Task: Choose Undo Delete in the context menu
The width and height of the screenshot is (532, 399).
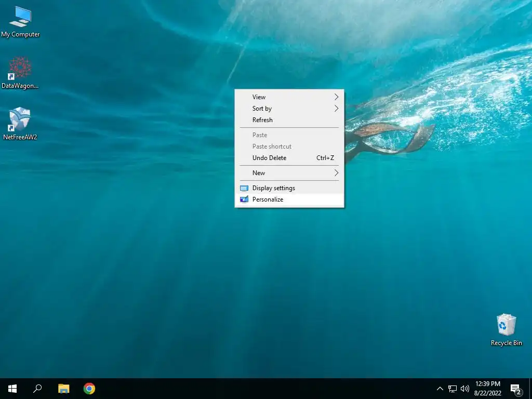Action: (x=289, y=158)
